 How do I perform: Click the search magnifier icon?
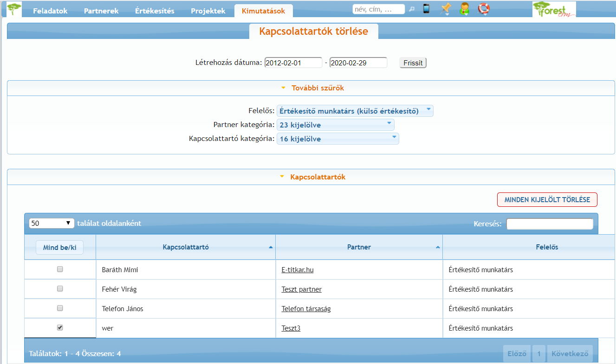412,9
